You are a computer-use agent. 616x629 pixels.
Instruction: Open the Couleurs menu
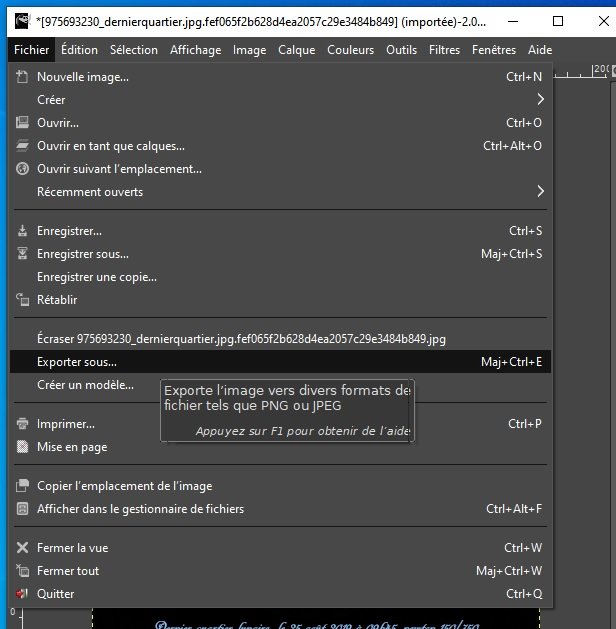(351, 50)
